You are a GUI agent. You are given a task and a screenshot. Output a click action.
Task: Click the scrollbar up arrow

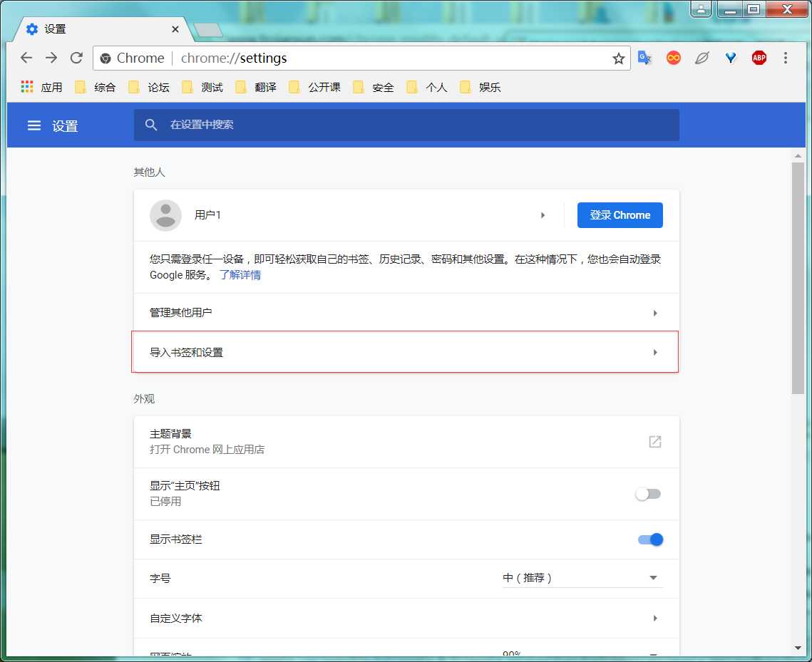click(798, 156)
